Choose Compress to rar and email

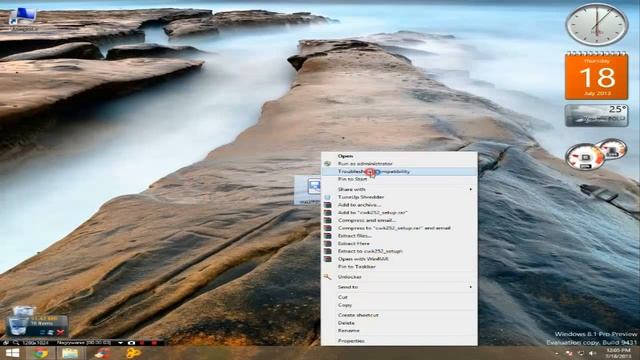coord(399,228)
